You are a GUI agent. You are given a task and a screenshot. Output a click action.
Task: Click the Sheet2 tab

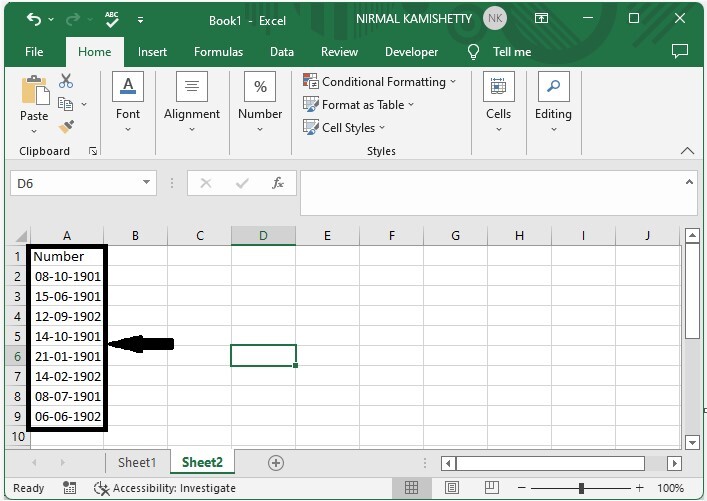click(202, 462)
